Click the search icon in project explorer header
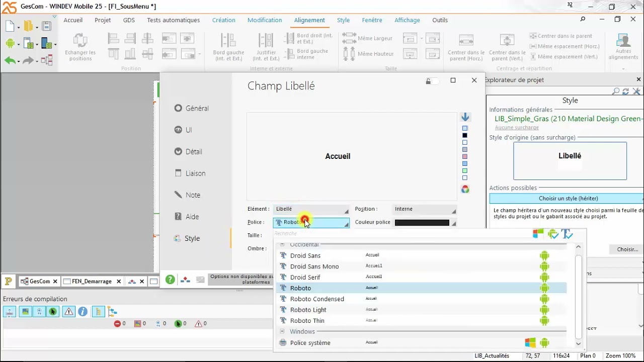 (x=615, y=92)
